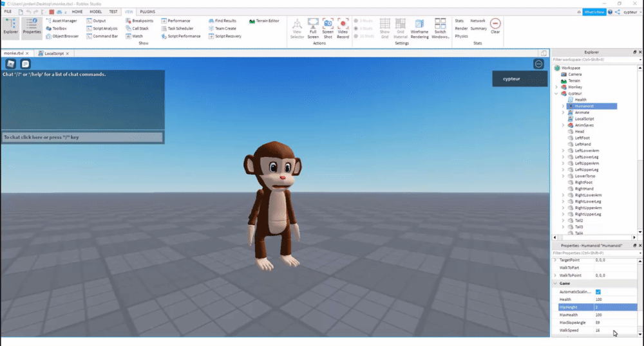Open the in-game Roblox menu icon
This screenshot has height=346, width=644.
(x=11, y=64)
